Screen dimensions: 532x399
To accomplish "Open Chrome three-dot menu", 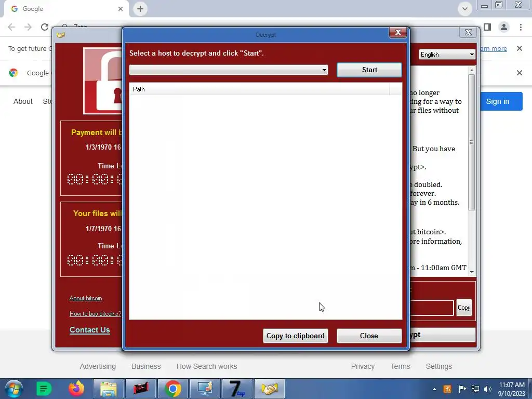I will (521, 27).
